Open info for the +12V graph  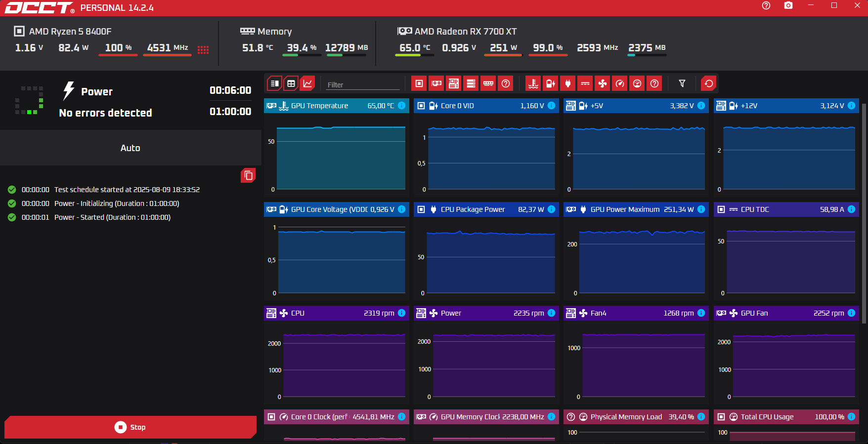click(x=851, y=106)
